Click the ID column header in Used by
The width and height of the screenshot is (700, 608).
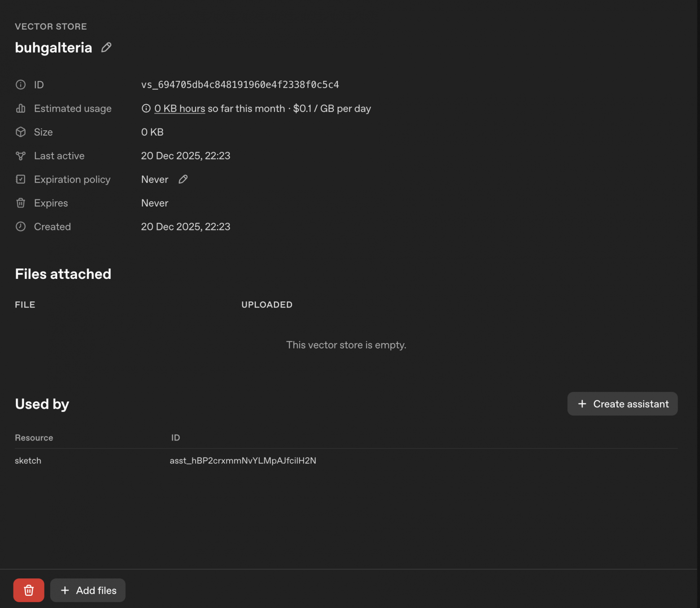coord(175,438)
